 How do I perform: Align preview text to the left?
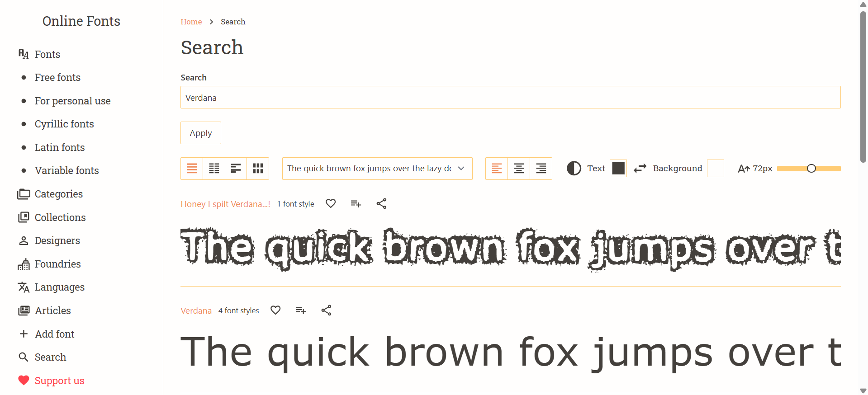pos(497,169)
